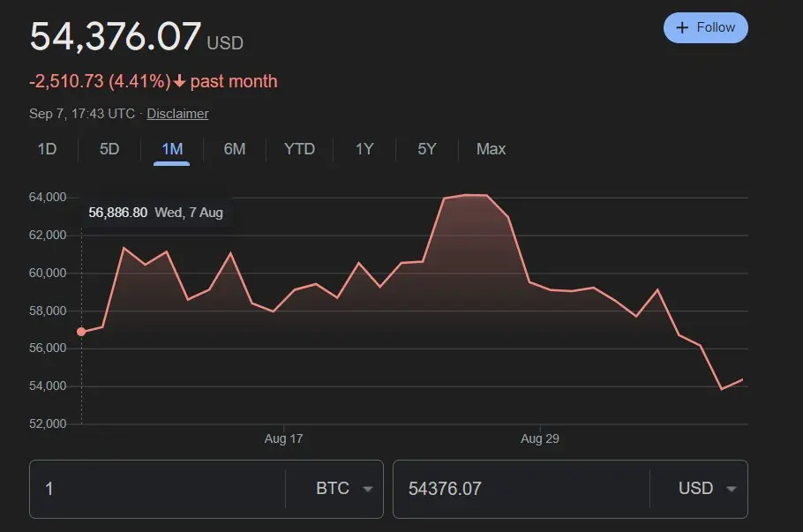
Task: Click the 58,000 y-axis label
Action: point(48,311)
